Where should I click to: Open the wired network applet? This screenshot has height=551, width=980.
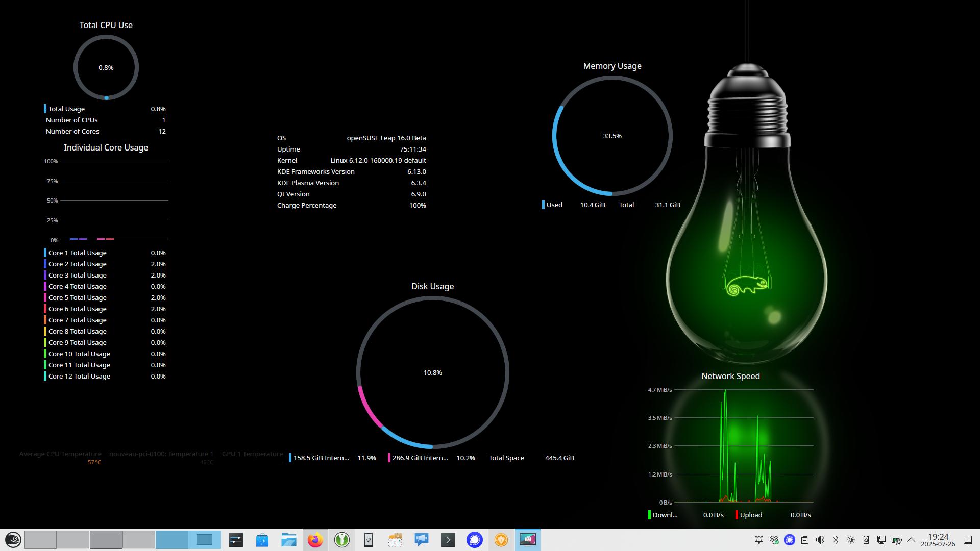[881, 540]
